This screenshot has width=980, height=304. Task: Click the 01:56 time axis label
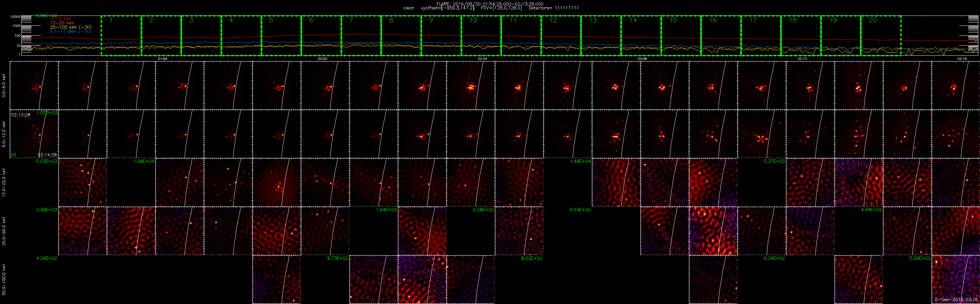pos(162,59)
